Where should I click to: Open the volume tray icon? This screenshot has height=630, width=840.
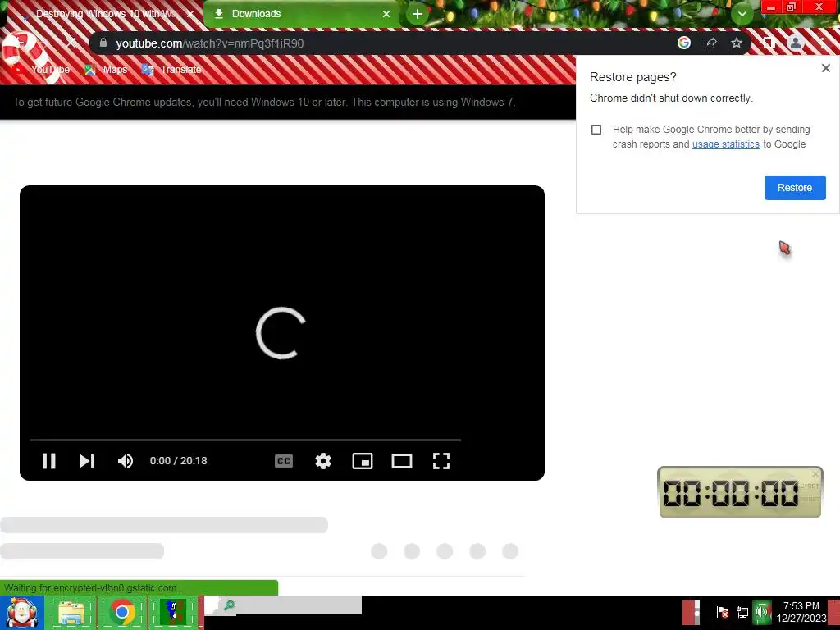click(761, 612)
